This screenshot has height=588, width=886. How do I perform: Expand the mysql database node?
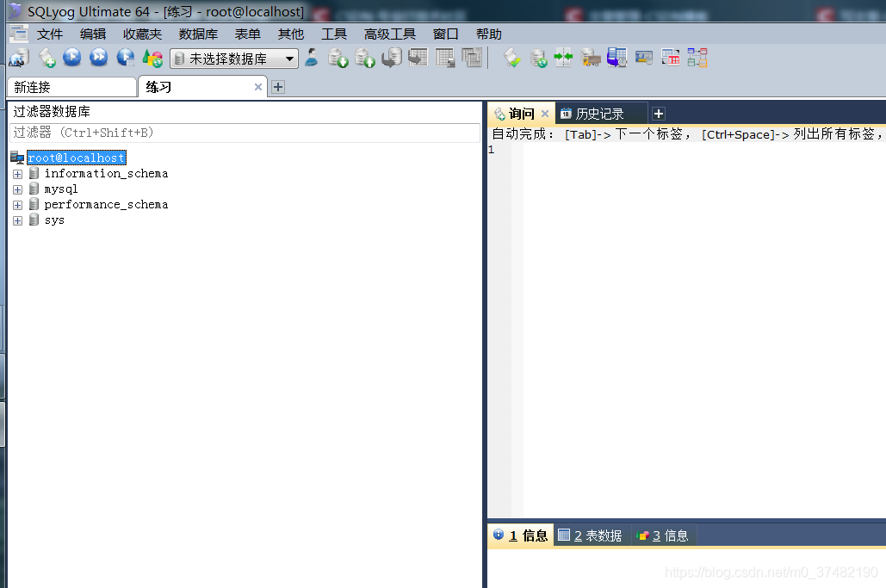(17, 189)
